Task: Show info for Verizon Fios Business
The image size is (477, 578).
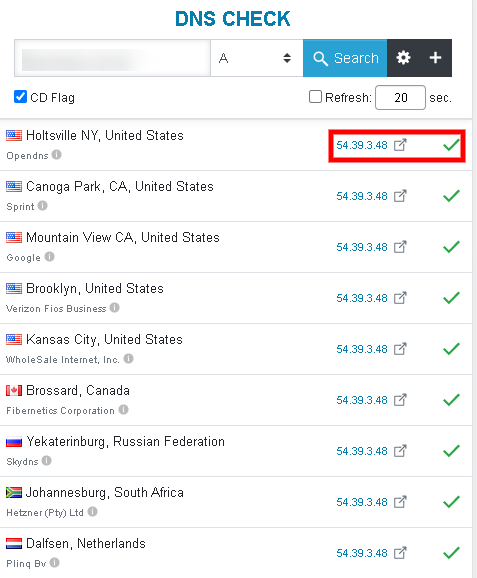Action: pyautogui.click(x=115, y=307)
